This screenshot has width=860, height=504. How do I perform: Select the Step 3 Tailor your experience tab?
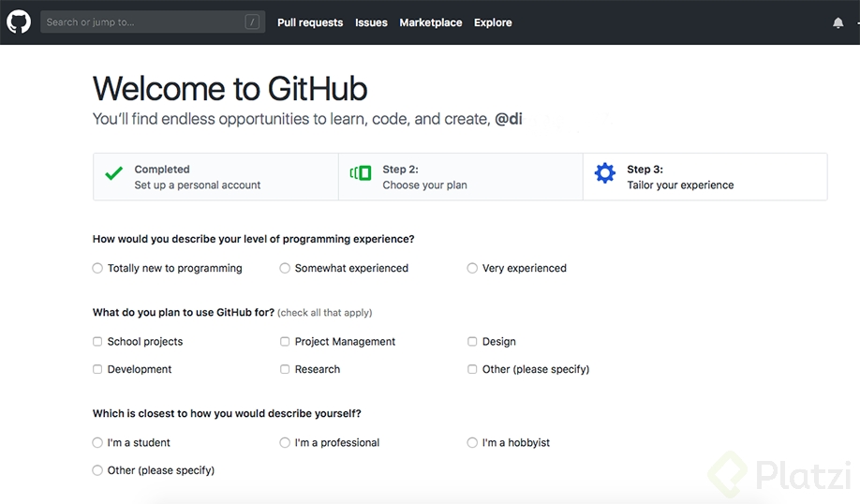click(x=705, y=177)
